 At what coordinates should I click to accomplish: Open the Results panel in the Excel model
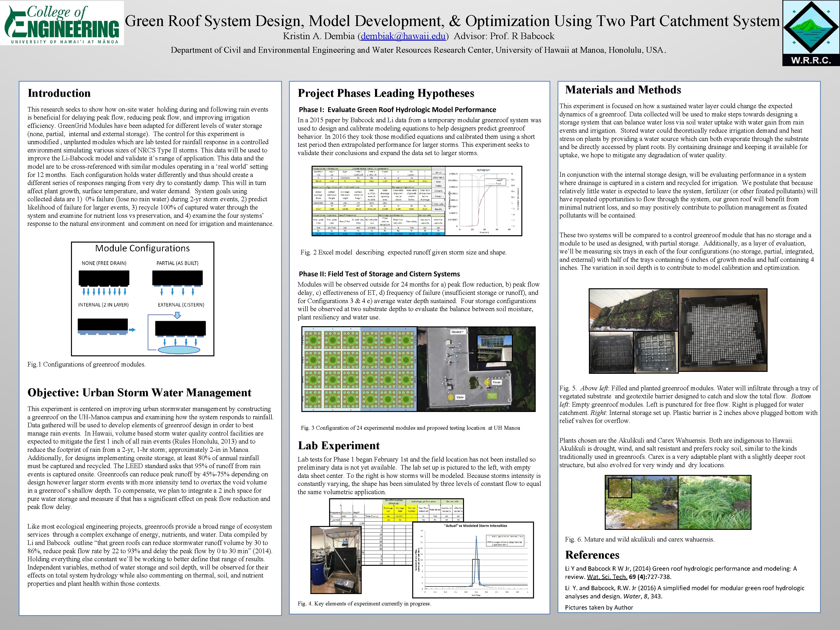(438, 209)
